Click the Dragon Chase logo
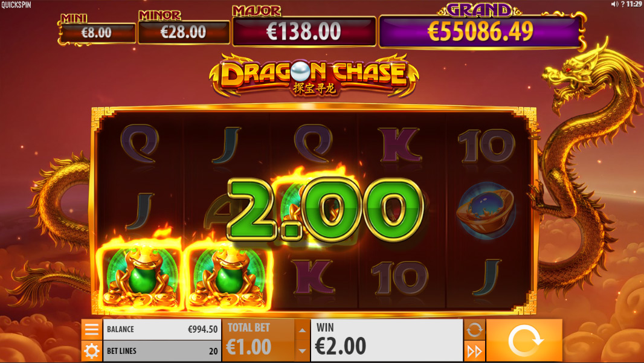The height and width of the screenshot is (363, 644). coord(314,75)
